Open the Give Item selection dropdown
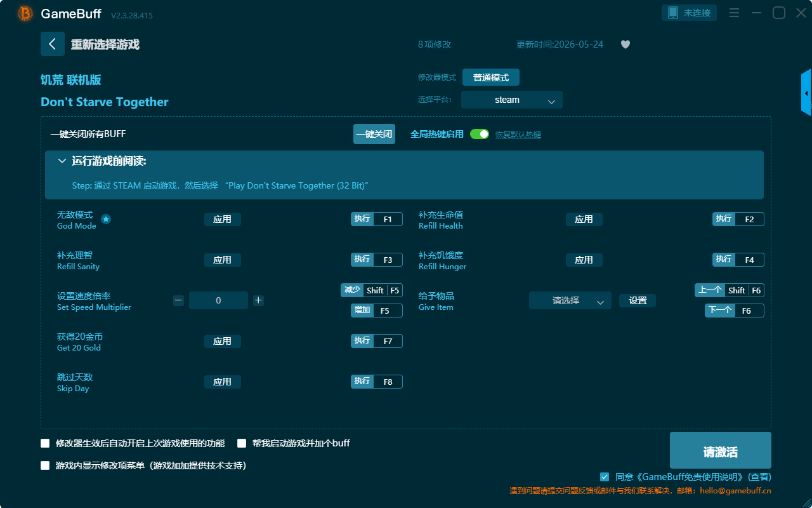 570,301
